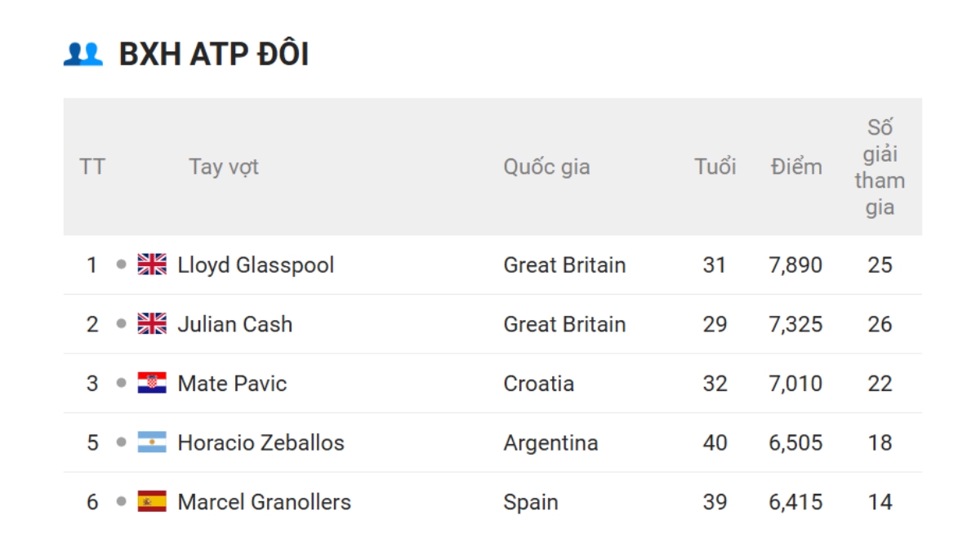Click the grey status dot in rank 1 row
This screenshot has width=980, height=551.
click(x=122, y=264)
